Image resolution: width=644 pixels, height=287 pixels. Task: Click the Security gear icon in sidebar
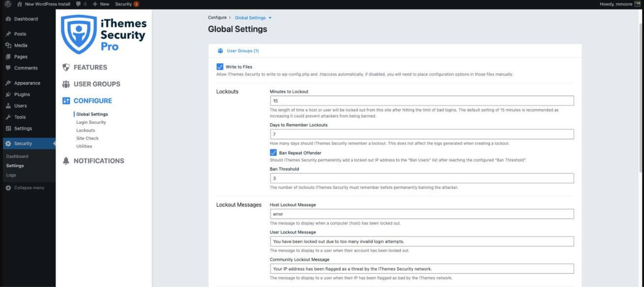click(x=8, y=143)
